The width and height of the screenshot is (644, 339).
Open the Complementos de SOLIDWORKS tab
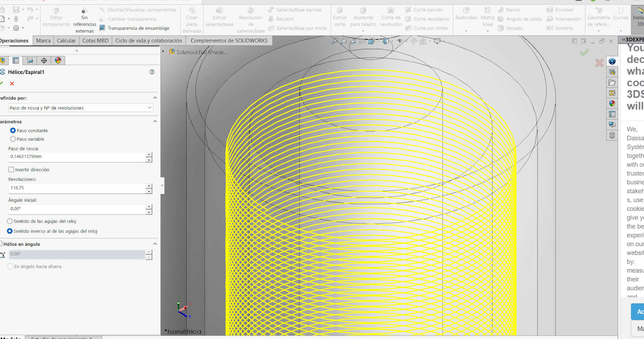229,41
